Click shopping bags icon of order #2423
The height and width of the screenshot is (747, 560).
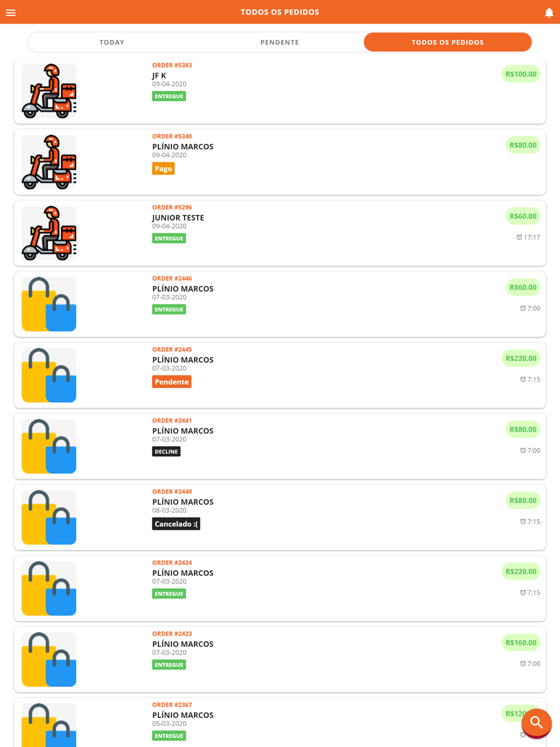pyautogui.click(x=49, y=660)
